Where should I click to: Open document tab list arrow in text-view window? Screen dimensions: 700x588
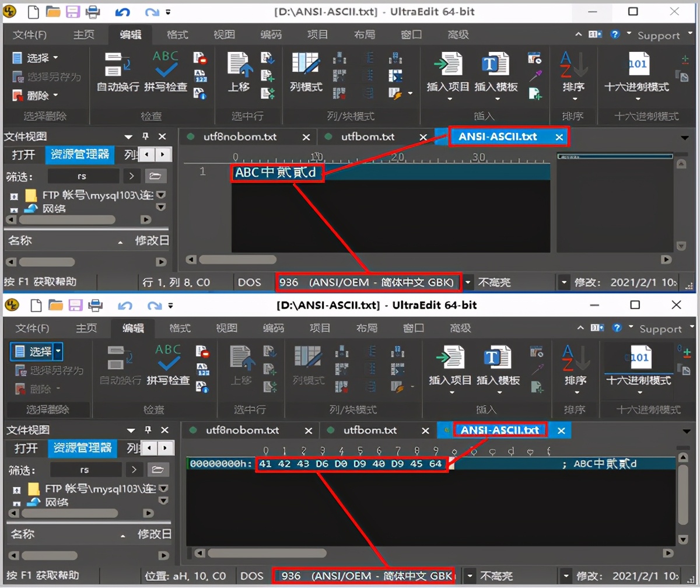point(685,137)
